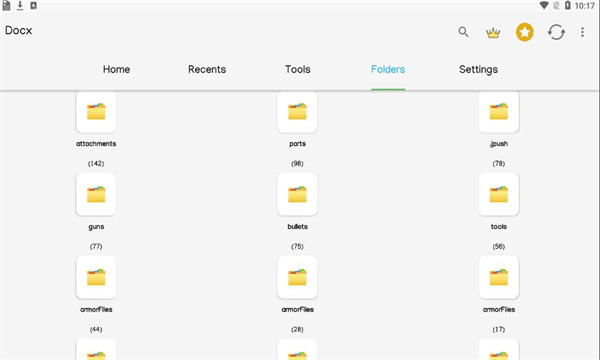Select the Folders tab
The height and width of the screenshot is (360, 600).
pyautogui.click(x=388, y=69)
